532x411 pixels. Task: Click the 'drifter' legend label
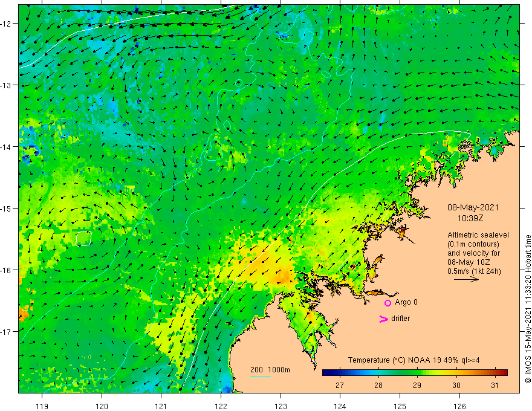(400, 319)
